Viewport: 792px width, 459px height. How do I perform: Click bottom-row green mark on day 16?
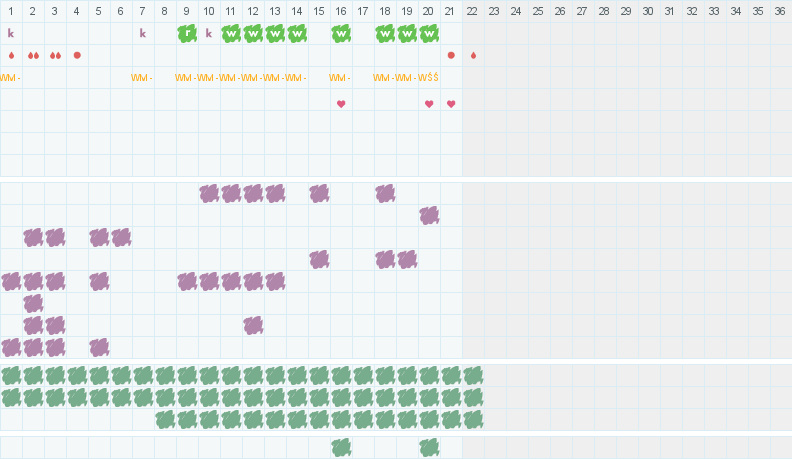[x=341, y=447]
